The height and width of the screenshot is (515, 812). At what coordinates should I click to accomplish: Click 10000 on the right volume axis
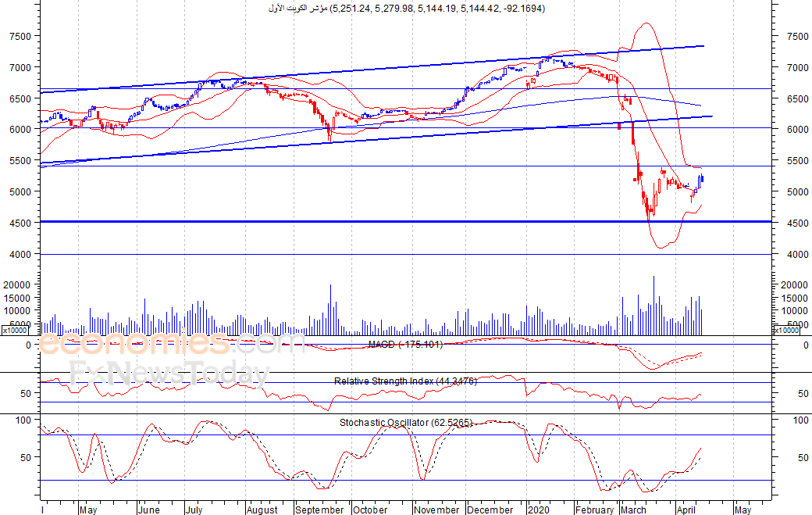tap(794, 311)
